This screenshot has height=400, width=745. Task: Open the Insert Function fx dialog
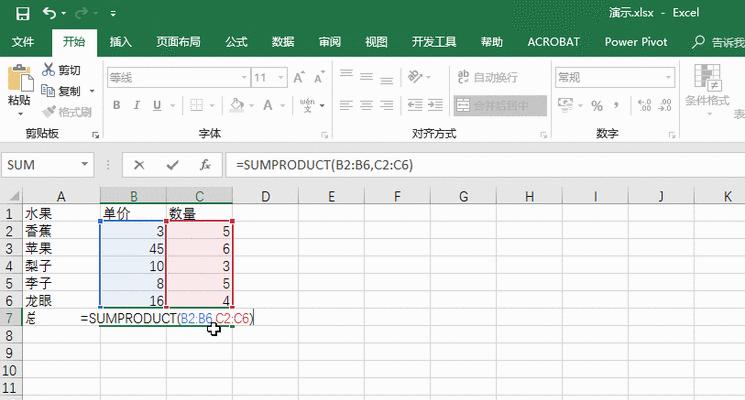[x=205, y=165]
